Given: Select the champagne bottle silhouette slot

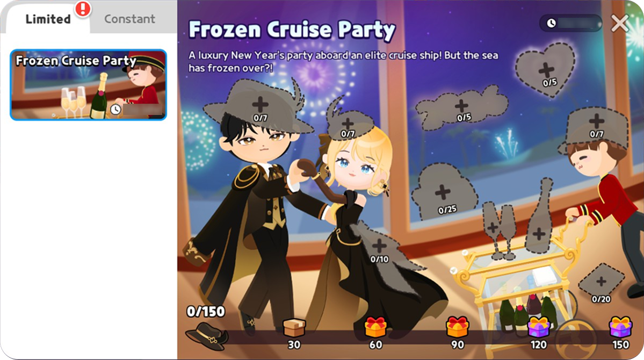Looking at the screenshot, I should click(539, 217).
